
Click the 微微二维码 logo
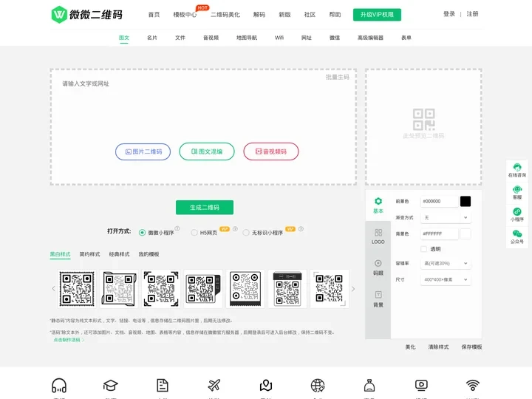86,15
